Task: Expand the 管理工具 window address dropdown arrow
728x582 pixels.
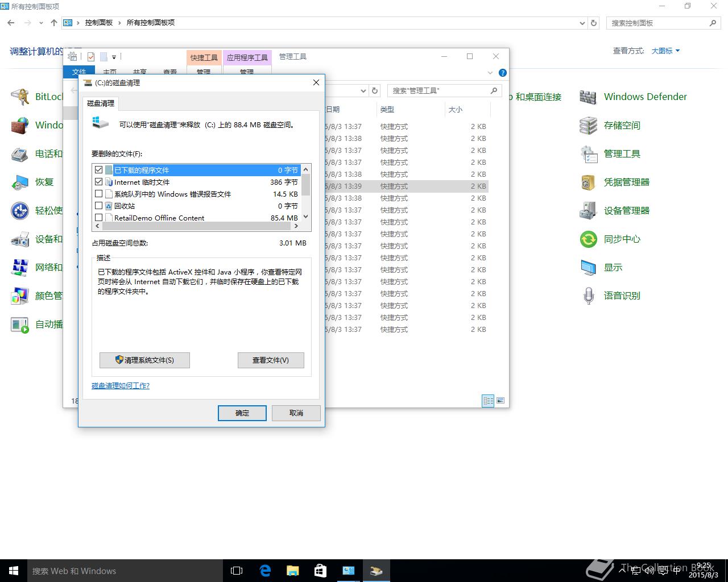Action: [363, 90]
